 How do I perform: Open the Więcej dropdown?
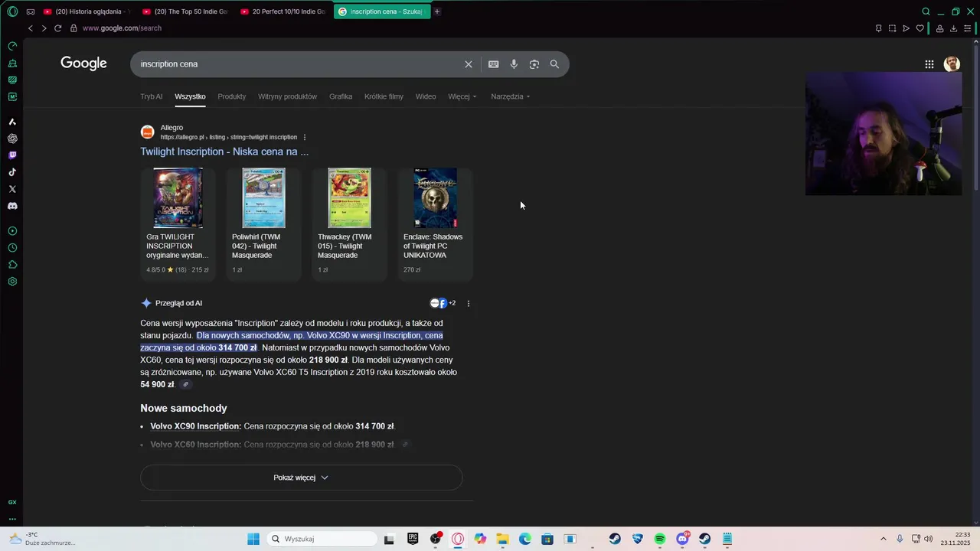point(462,96)
